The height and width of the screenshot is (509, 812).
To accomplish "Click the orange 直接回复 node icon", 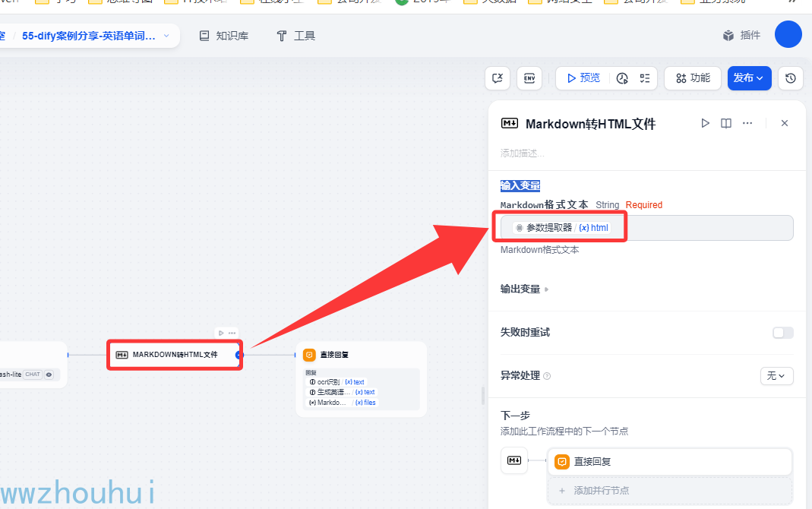I will coord(309,355).
